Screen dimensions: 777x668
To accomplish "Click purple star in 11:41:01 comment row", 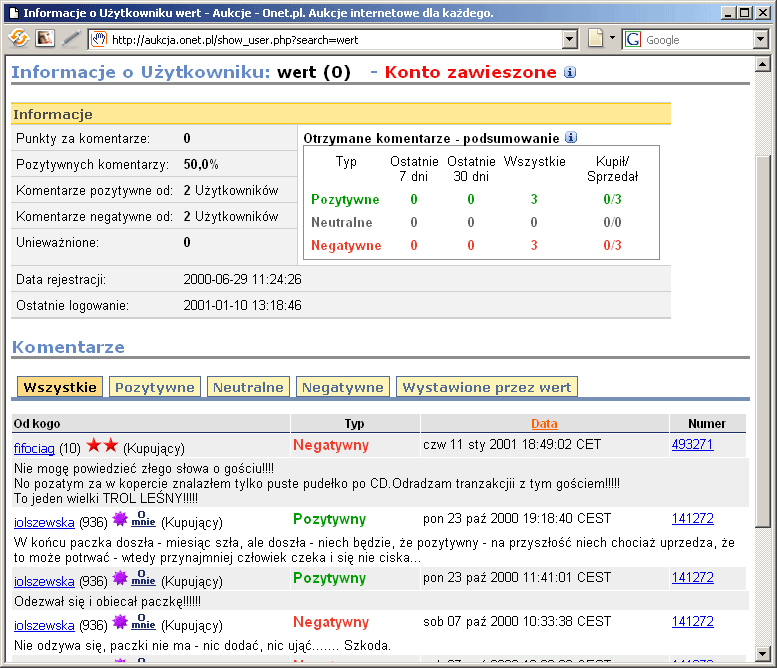I will point(120,578).
